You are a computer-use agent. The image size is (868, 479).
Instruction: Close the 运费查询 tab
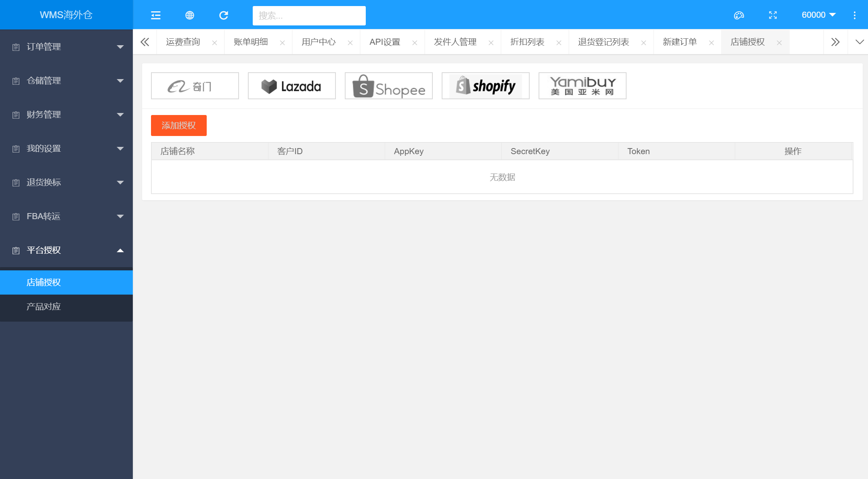click(x=214, y=42)
